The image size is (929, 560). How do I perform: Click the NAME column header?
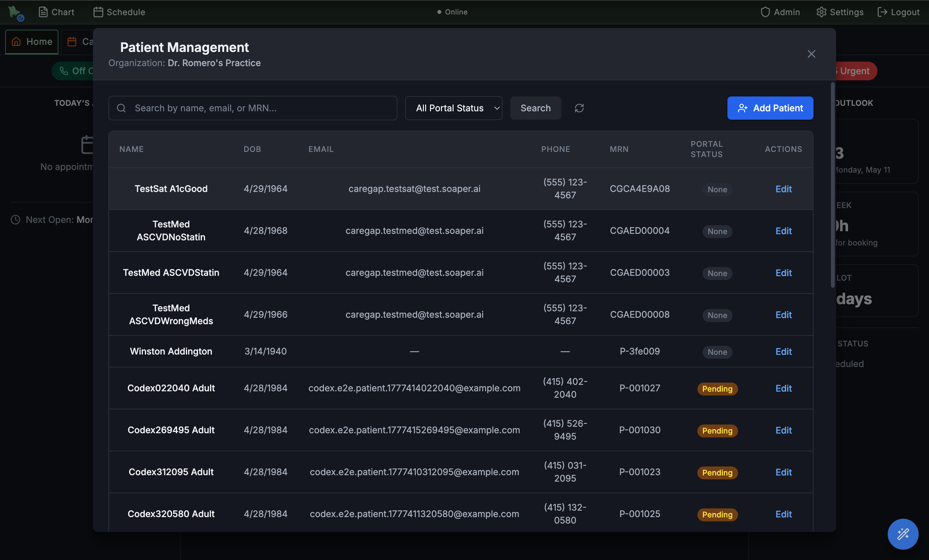pos(132,149)
